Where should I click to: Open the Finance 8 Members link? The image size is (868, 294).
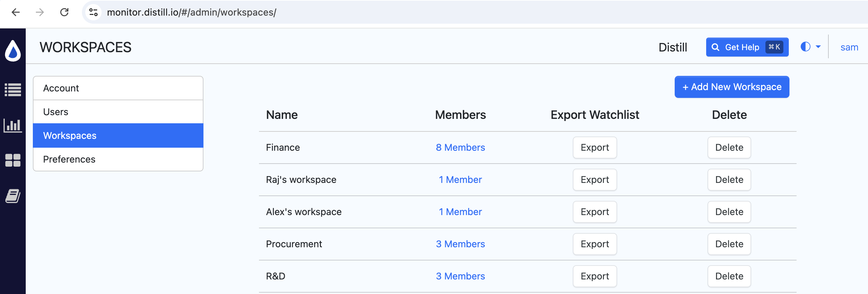tap(460, 147)
